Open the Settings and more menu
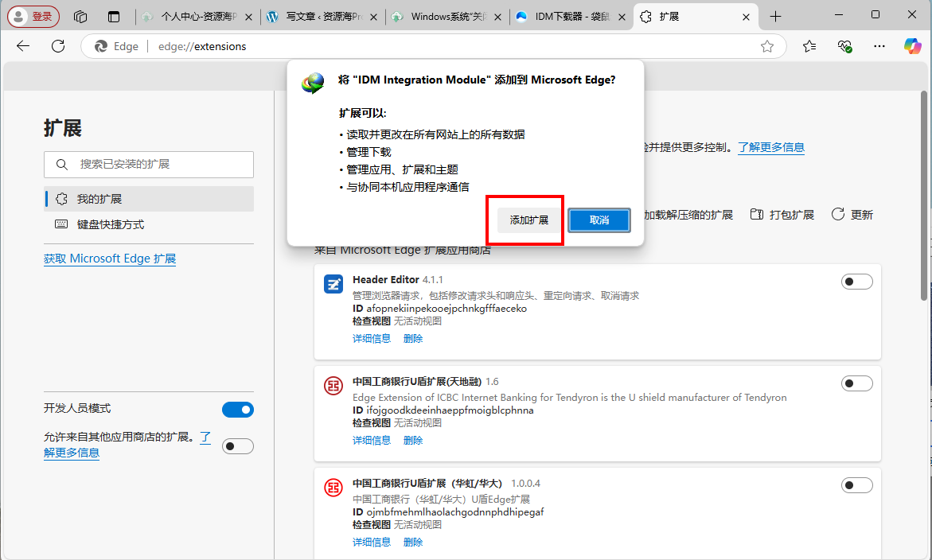932x560 pixels. tap(879, 46)
